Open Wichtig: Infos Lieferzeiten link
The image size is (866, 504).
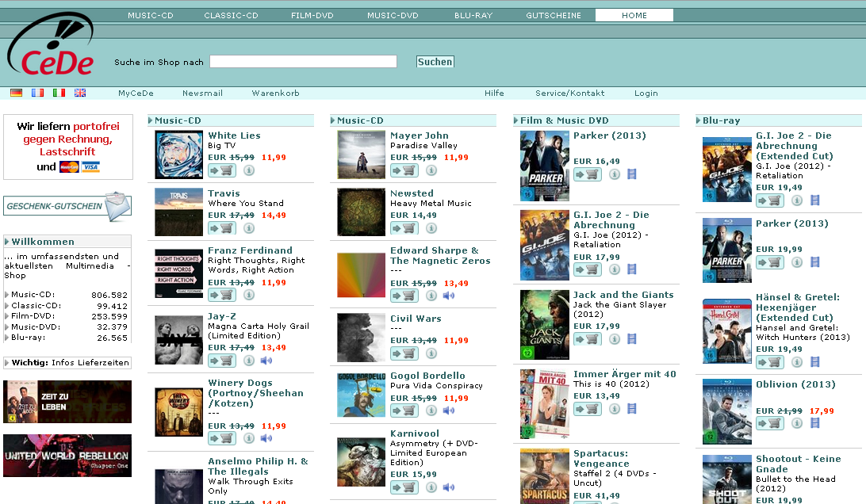point(67,363)
